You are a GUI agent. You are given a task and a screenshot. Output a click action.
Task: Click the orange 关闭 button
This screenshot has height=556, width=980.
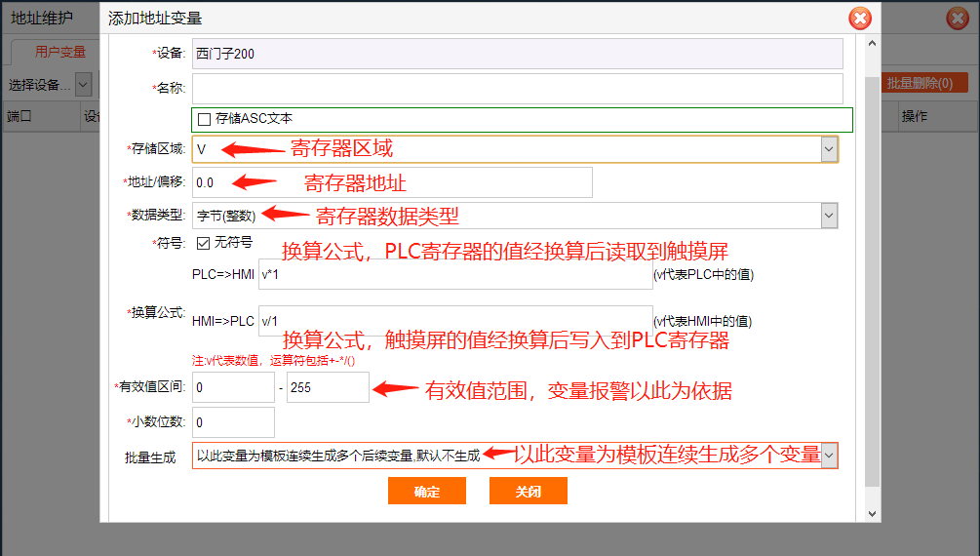pyautogui.click(x=528, y=491)
